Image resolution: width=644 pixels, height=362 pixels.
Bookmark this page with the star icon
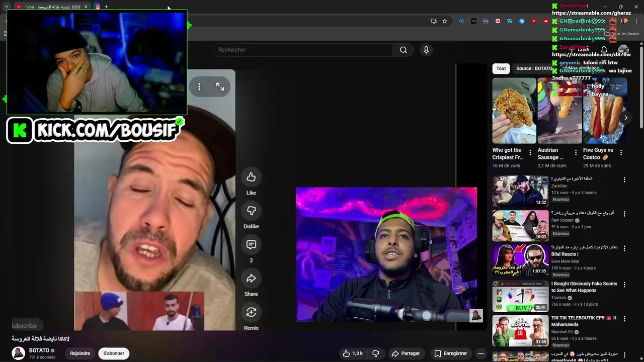pyautogui.click(x=445, y=21)
